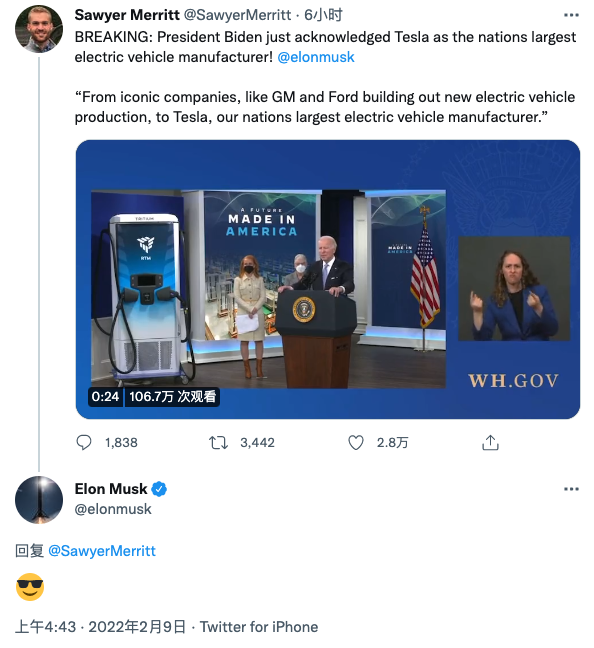Click the 上午4:43 · 2022年2月9日 timestamp
Image resolution: width=594 pixels, height=648 pixels.
[x=100, y=627]
